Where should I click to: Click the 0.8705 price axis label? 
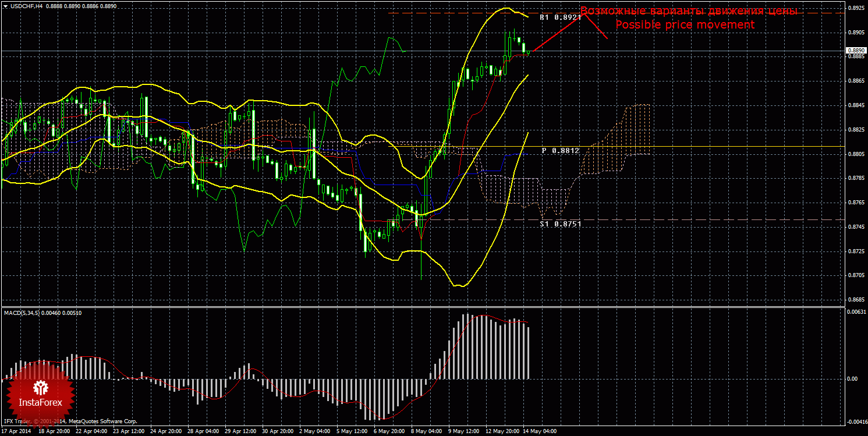point(856,275)
